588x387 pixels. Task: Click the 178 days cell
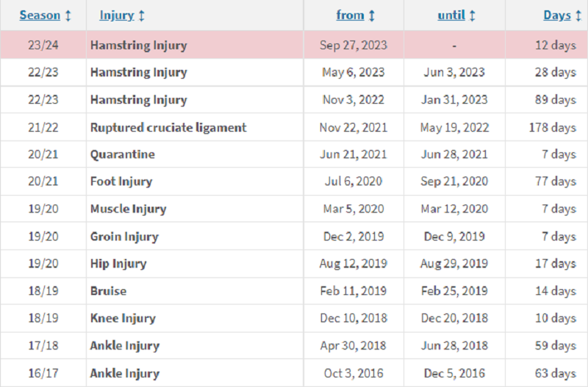[x=553, y=127]
